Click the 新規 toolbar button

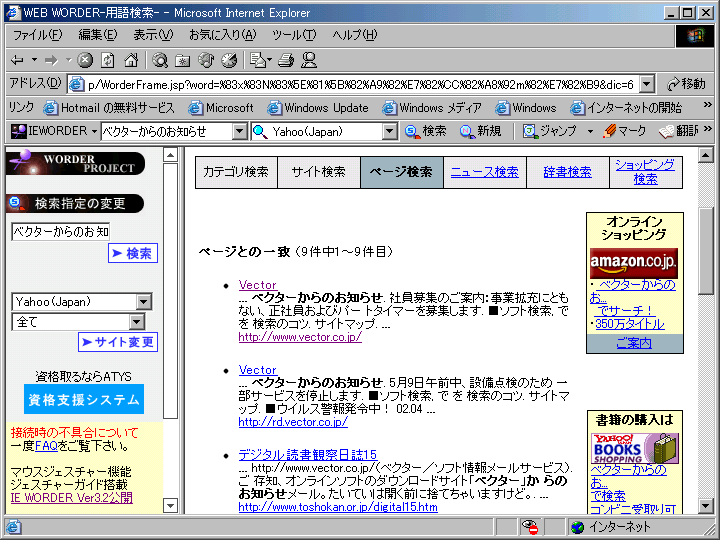[x=480, y=131]
